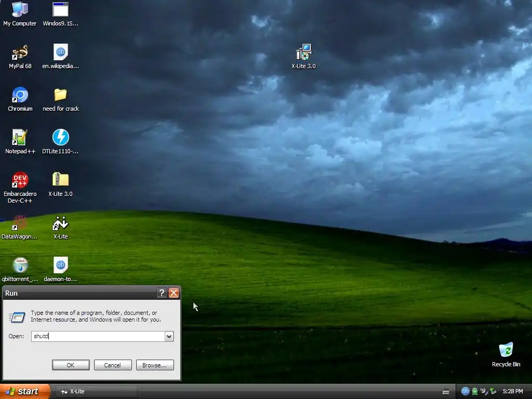The image size is (532, 399).
Task: Switch to X-Lite taskbar window
Action: click(96, 391)
